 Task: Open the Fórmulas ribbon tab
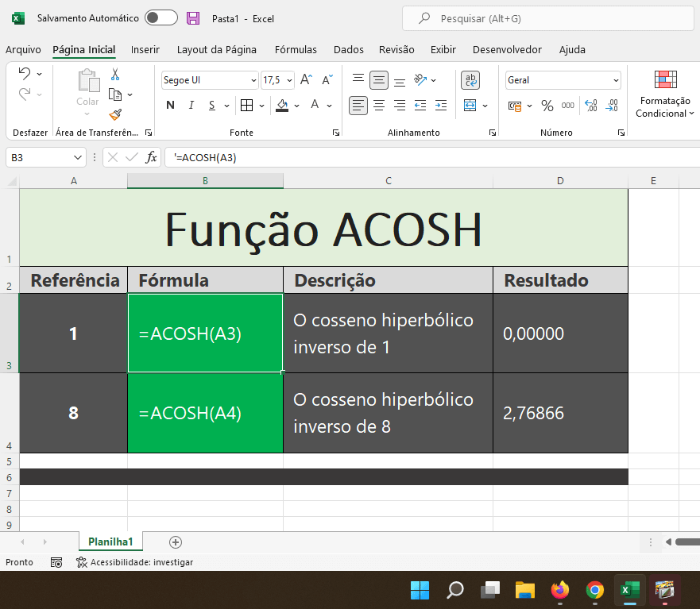(296, 49)
